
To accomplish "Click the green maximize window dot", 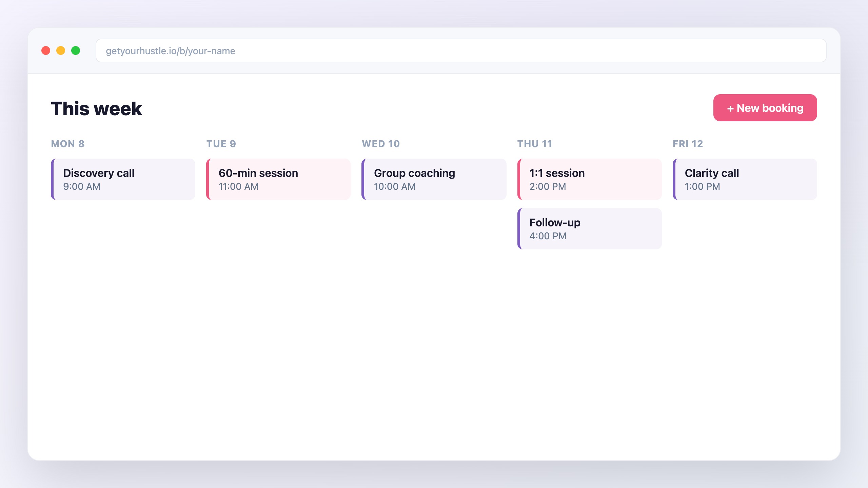I will click(x=76, y=50).
